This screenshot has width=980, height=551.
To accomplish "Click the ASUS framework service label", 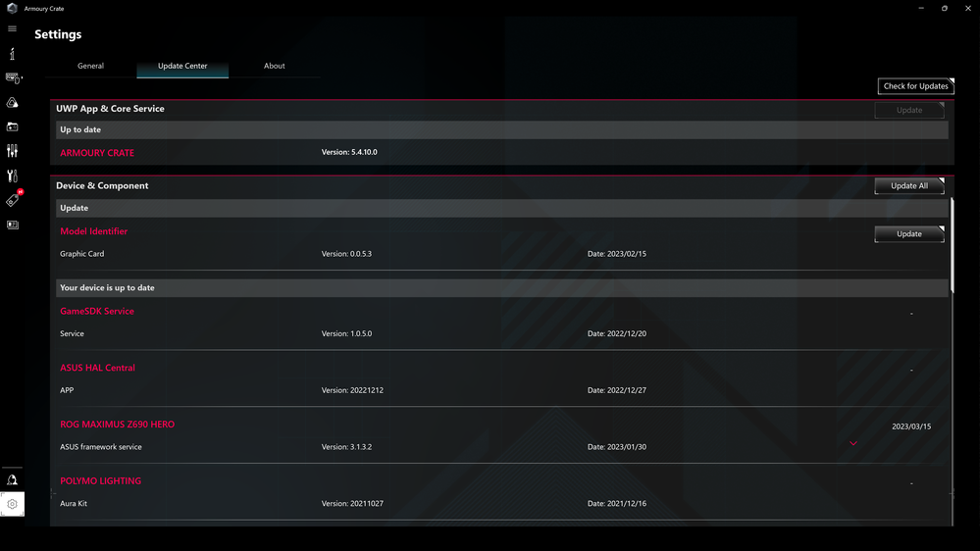I will pos(101,447).
